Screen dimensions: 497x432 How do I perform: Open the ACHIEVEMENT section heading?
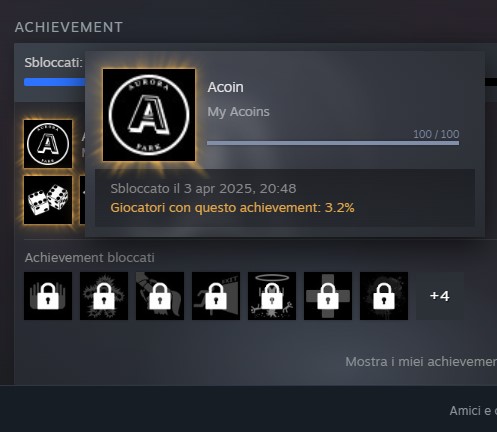(x=69, y=27)
